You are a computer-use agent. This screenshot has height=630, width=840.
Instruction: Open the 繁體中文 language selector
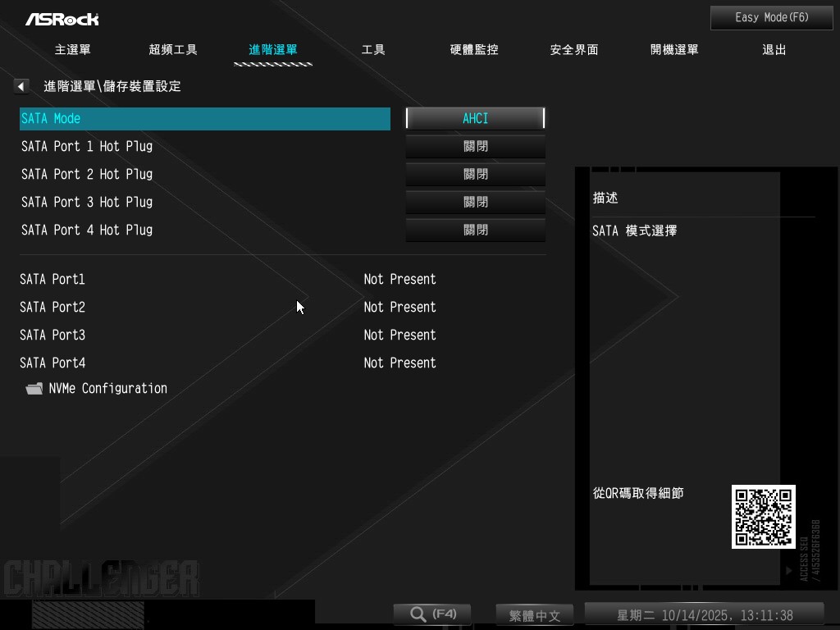pyautogui.click(x=535, y=615)
